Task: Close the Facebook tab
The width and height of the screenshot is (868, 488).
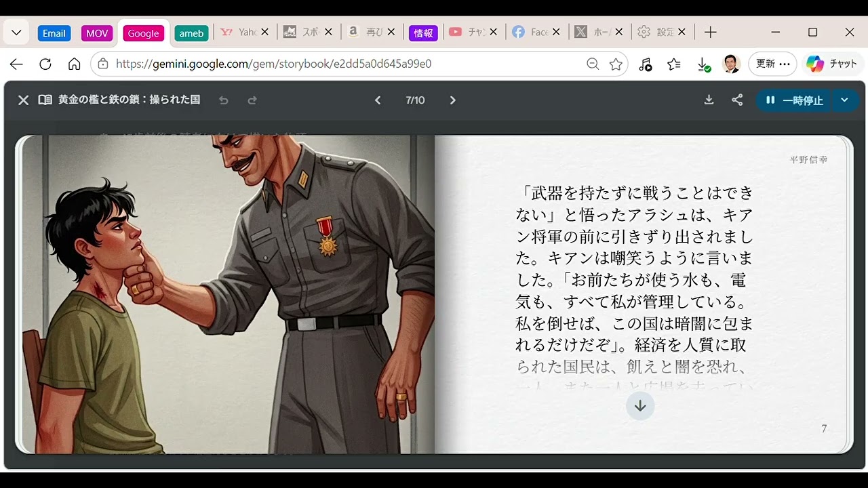Action: [x=556, y=32]
